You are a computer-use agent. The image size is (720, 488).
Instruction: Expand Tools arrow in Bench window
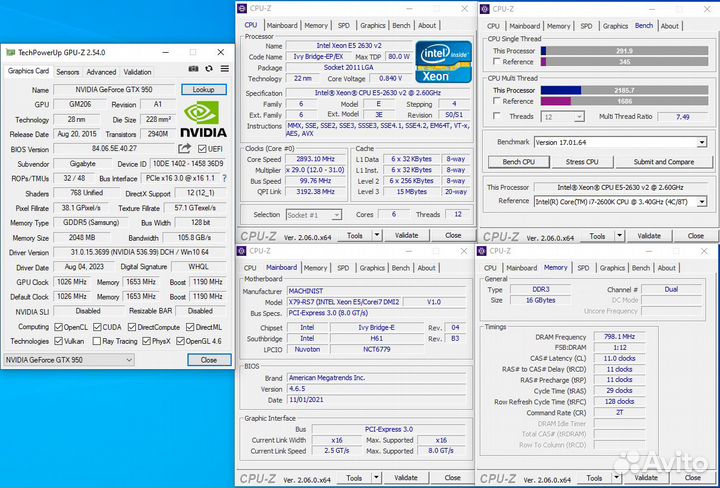(619, 236)
